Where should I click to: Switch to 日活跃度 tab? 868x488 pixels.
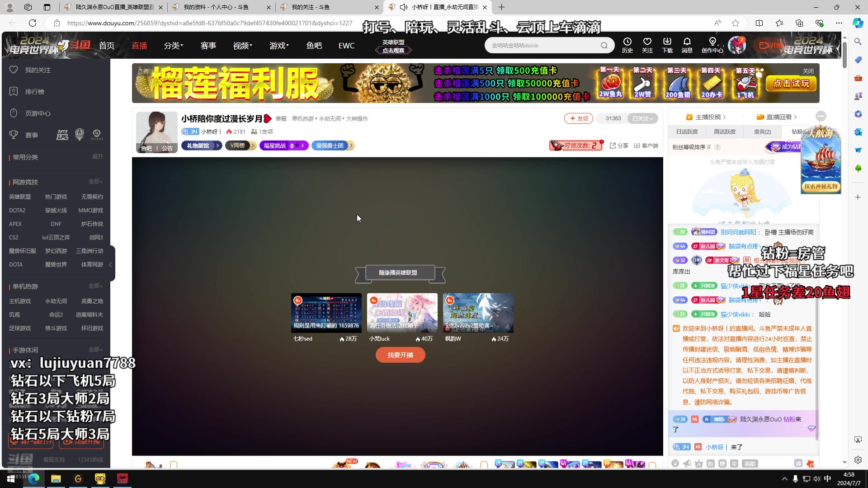click(x=687, y=132)
